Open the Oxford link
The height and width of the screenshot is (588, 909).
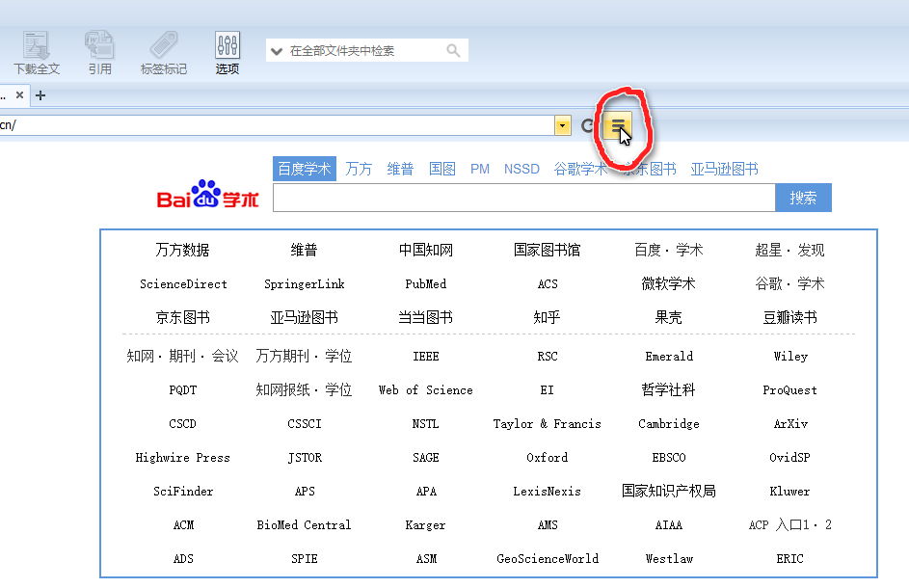547,458
